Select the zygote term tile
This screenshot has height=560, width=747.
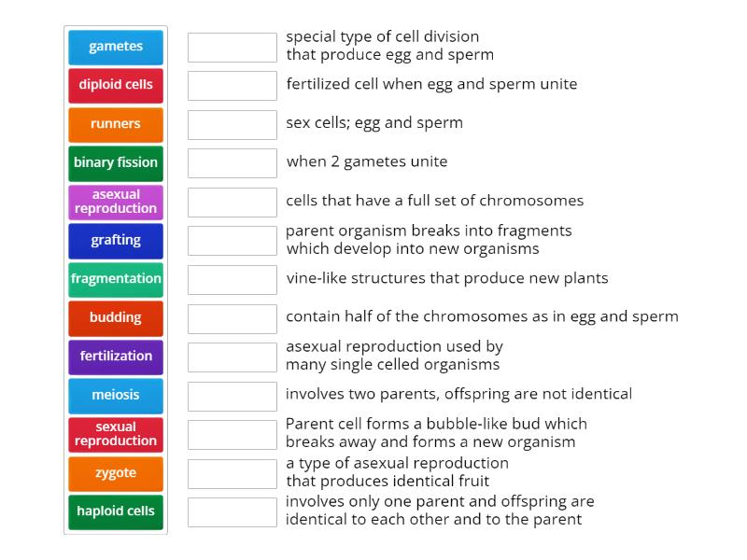[116, 473]
